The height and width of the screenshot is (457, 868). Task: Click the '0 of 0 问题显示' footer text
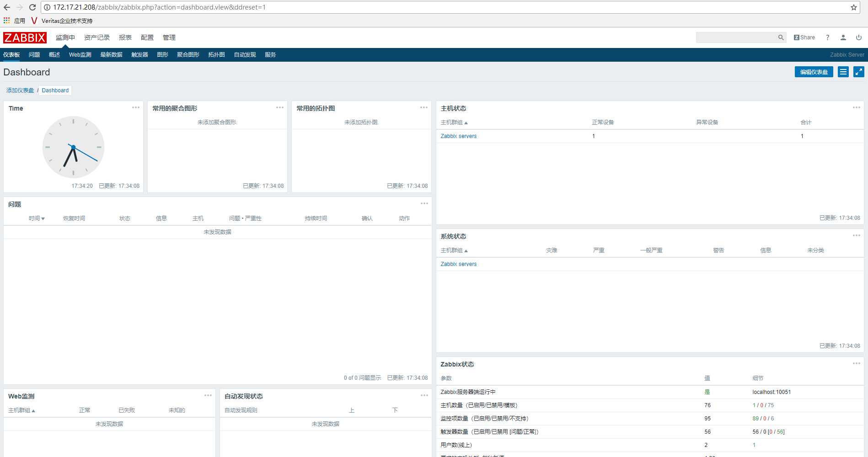362,378
